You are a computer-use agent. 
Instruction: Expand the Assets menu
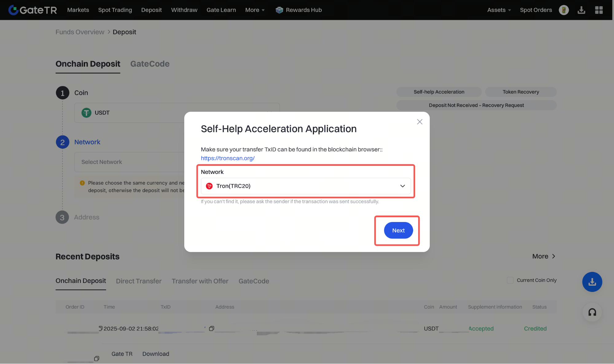click(499, 10)
